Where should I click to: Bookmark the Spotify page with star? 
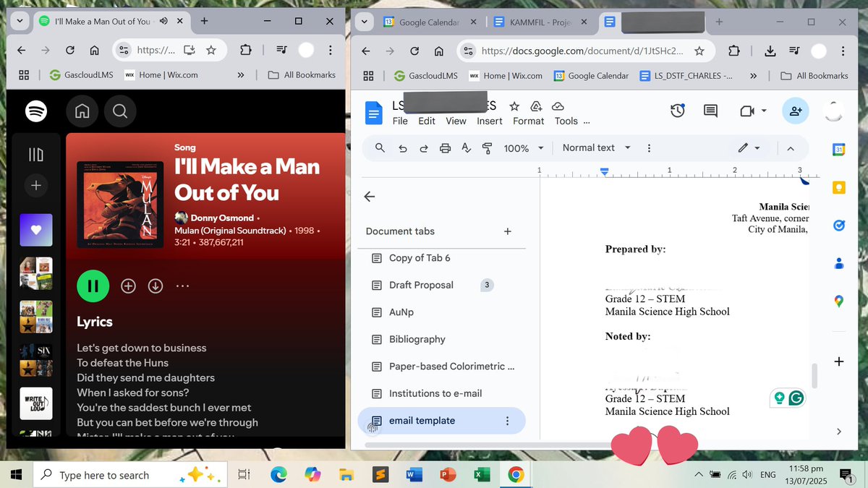(210, 51)
